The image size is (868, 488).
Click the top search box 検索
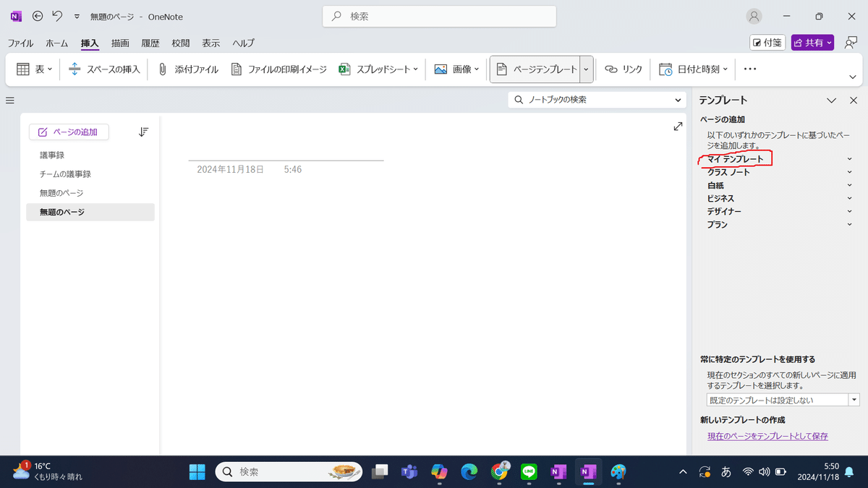439,16
